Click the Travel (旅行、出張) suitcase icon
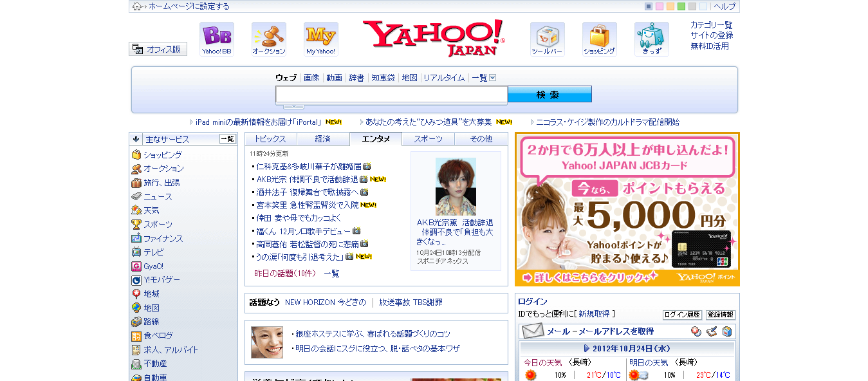 pyautogui.click(x=136, y=183)
